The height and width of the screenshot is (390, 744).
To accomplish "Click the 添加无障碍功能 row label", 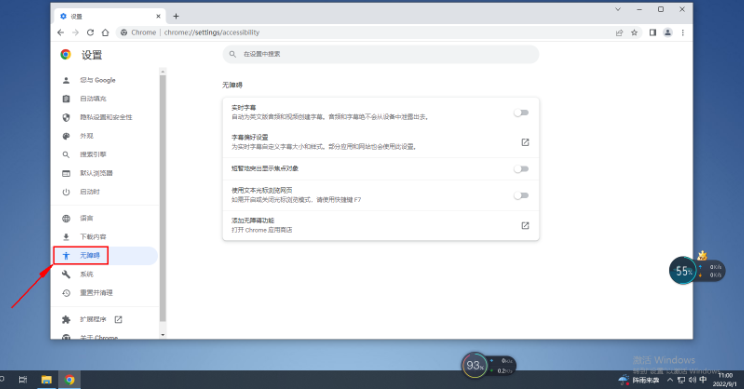I will [x=253, y=221].
